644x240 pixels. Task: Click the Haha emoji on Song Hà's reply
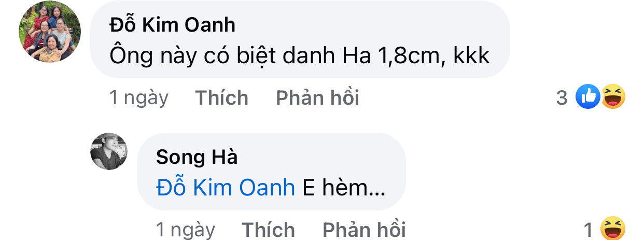tap(612, 229)
